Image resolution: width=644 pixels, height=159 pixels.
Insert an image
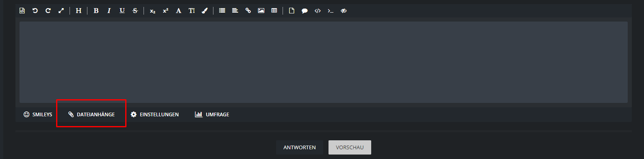click(261, 11)
